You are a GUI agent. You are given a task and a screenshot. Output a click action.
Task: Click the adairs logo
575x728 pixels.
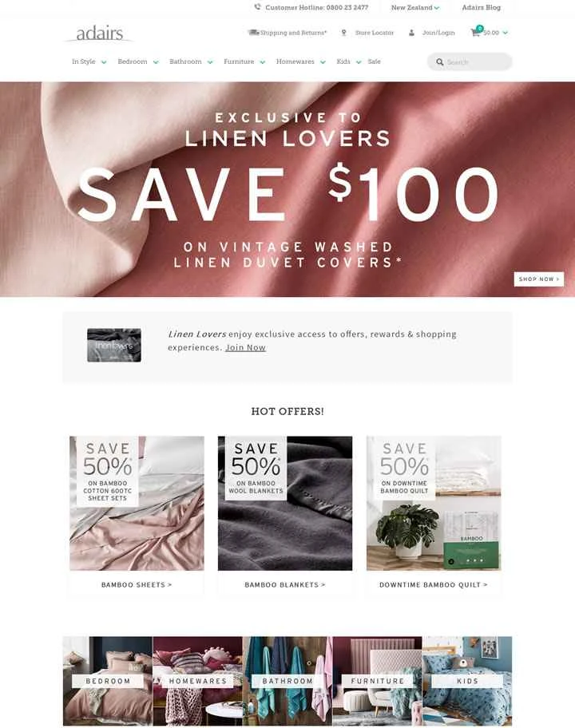[99, 34]
